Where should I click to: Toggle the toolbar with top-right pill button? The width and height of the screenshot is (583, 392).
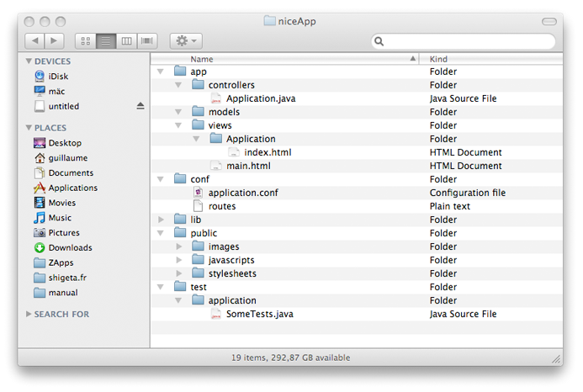click(x=551, y=19)
